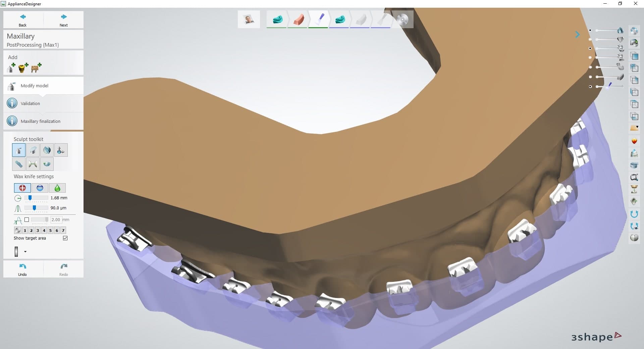The image size is (644, 349).
Task: Open the patient info panel
Action: 249,19
